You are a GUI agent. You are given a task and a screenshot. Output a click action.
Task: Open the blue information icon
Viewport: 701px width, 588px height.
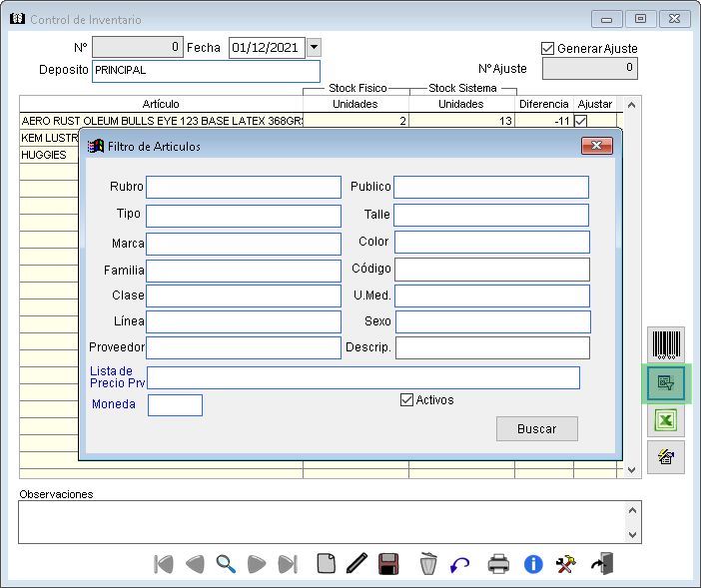[533, 564]
